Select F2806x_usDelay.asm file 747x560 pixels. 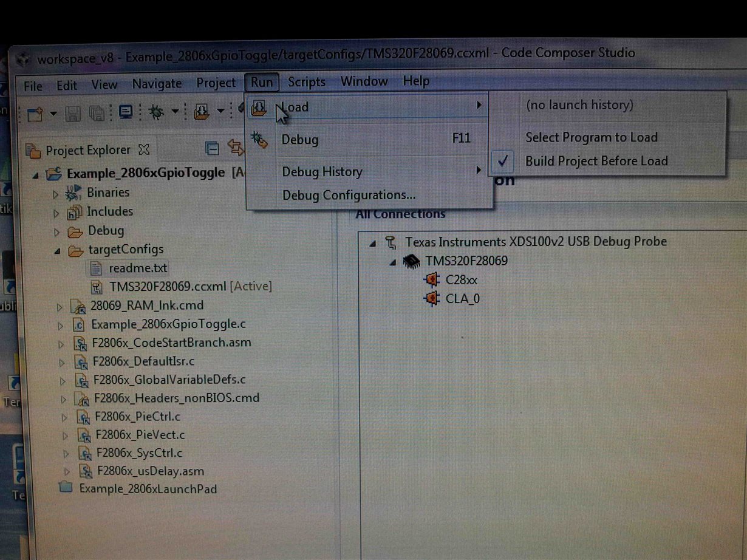[x=151, y=471]
